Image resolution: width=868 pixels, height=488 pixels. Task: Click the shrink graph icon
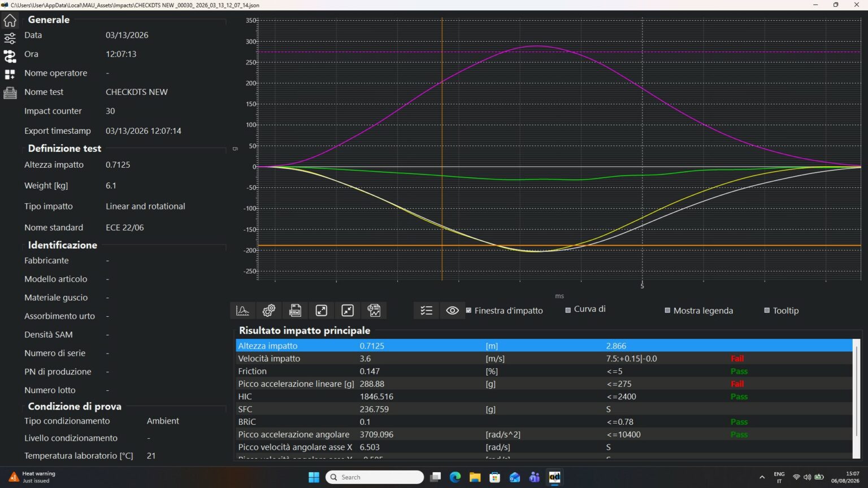348,310
